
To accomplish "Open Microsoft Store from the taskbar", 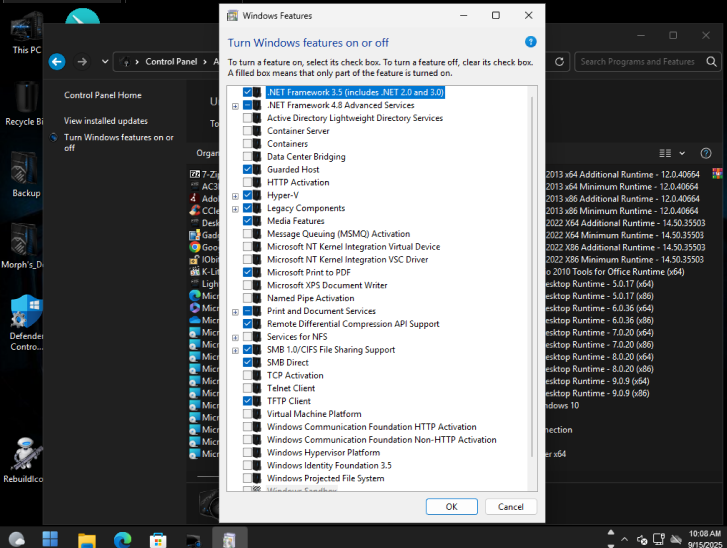I will click(158, 540).
